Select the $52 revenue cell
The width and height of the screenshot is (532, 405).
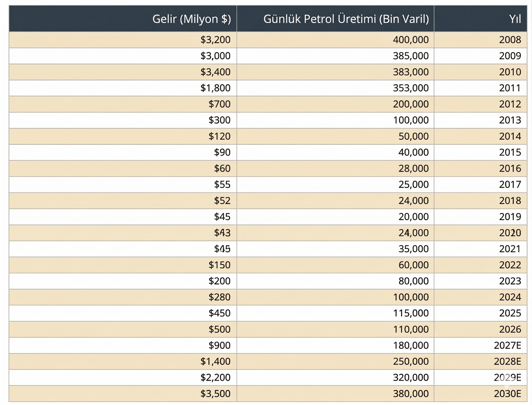pyautogui.click(x=222, y=200)
